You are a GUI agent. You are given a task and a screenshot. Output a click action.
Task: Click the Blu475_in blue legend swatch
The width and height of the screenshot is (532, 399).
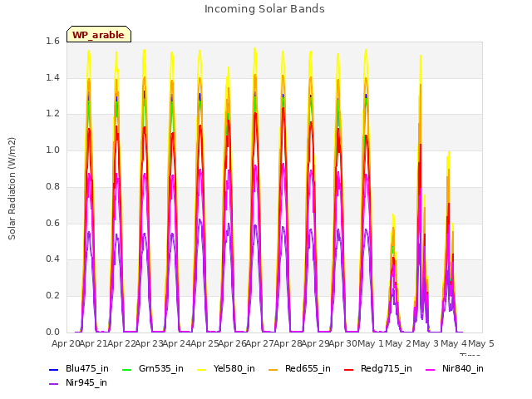(x=54, y=369)
